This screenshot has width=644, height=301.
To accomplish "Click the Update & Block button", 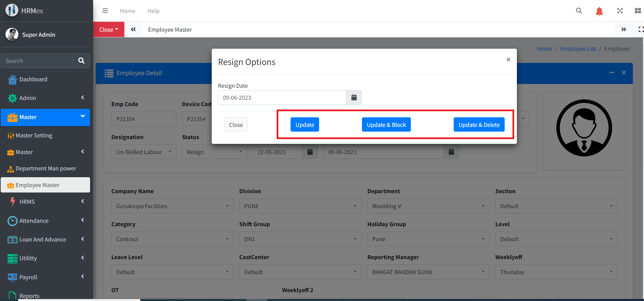I will [x=386, y=125].
